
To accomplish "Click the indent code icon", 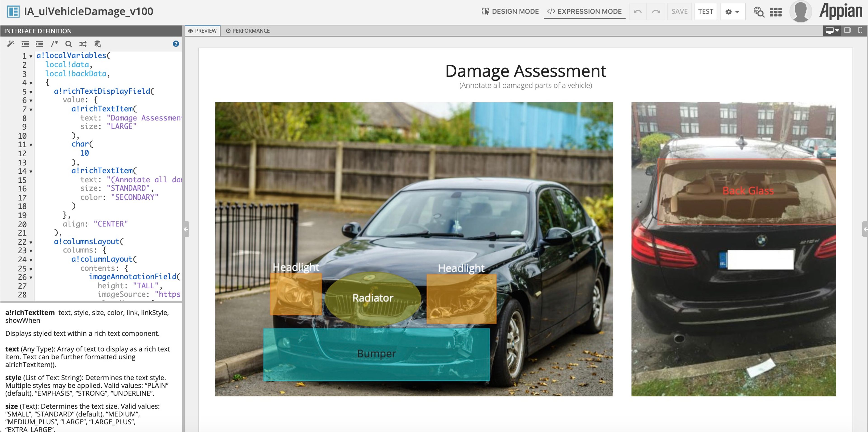I will pyautogui.click(x=39, y=44).
